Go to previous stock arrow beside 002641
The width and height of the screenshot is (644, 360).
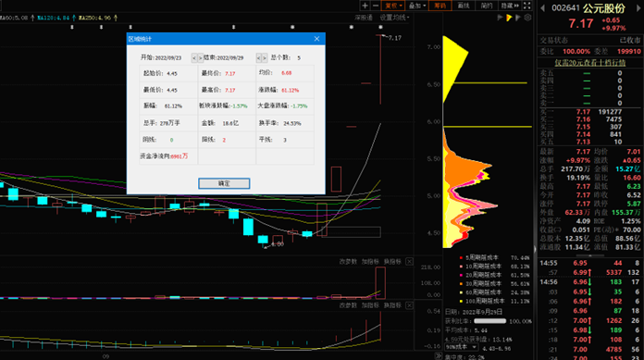542,8
